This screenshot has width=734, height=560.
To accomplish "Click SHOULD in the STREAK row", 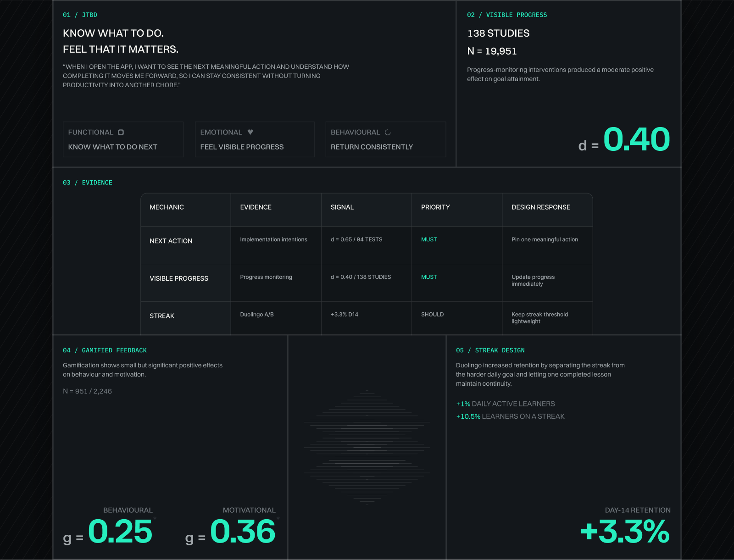I will point(432,315).
